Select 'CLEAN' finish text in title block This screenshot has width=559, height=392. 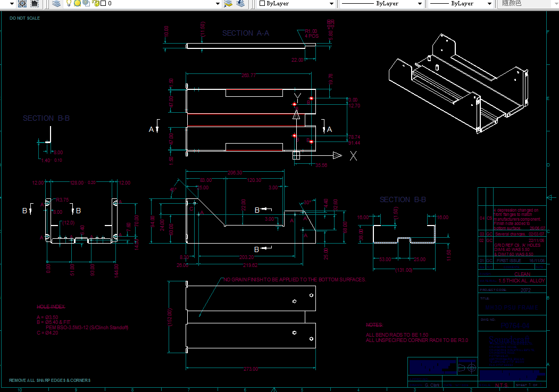[x=522, y=274]
